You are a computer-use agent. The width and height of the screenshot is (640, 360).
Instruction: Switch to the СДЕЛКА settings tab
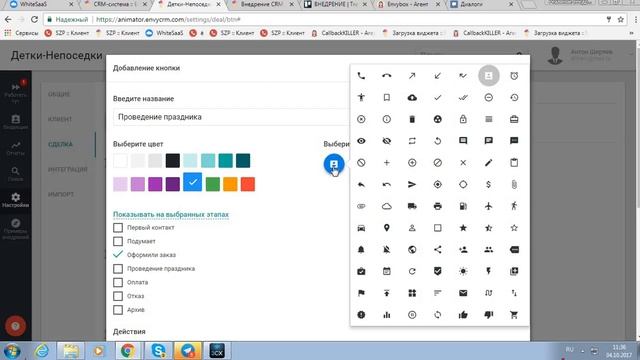[x=60, y=144]
